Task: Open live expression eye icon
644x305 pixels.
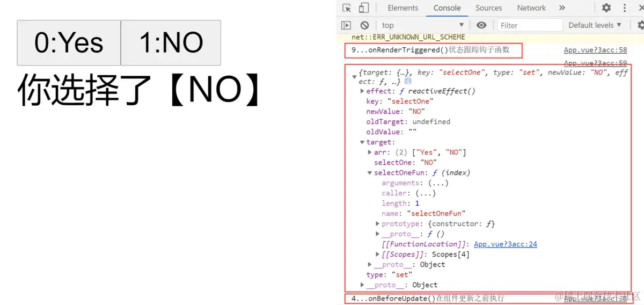Action: click(x=481, y=25)
